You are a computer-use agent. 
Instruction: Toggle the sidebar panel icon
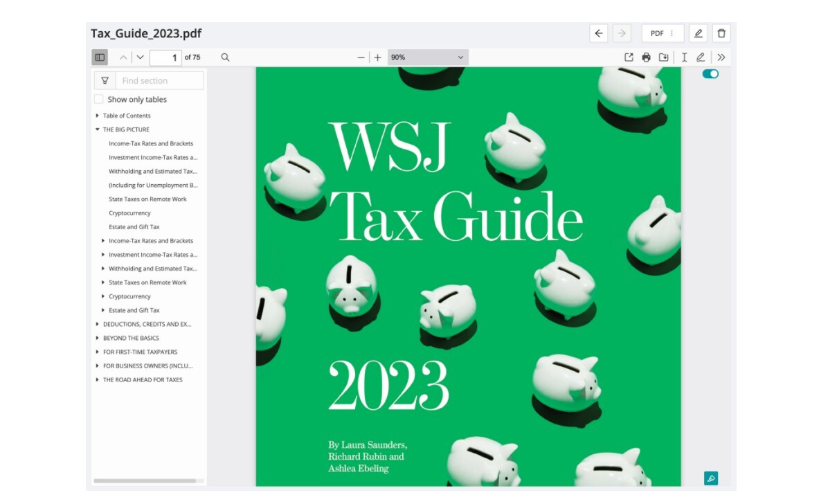[100, 57]
